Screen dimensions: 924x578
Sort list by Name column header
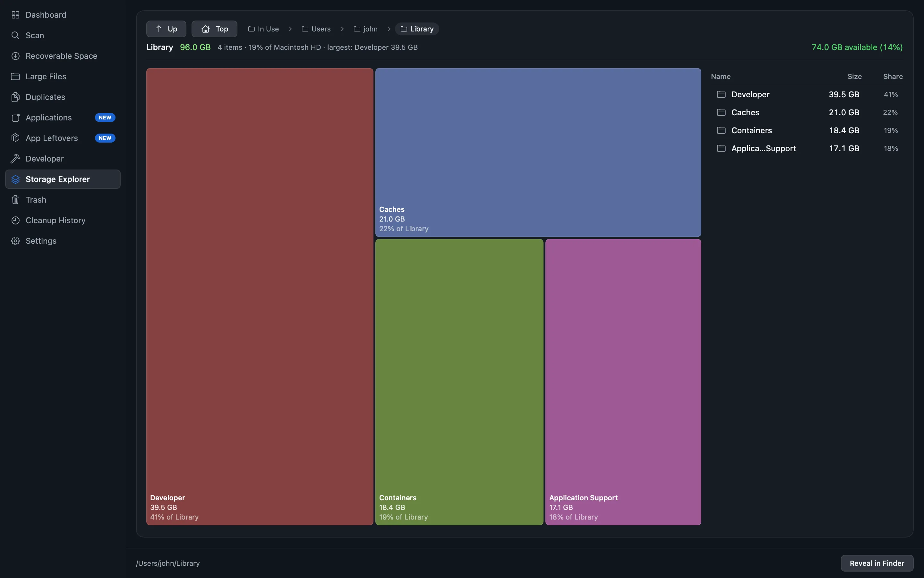click(721, 76)
